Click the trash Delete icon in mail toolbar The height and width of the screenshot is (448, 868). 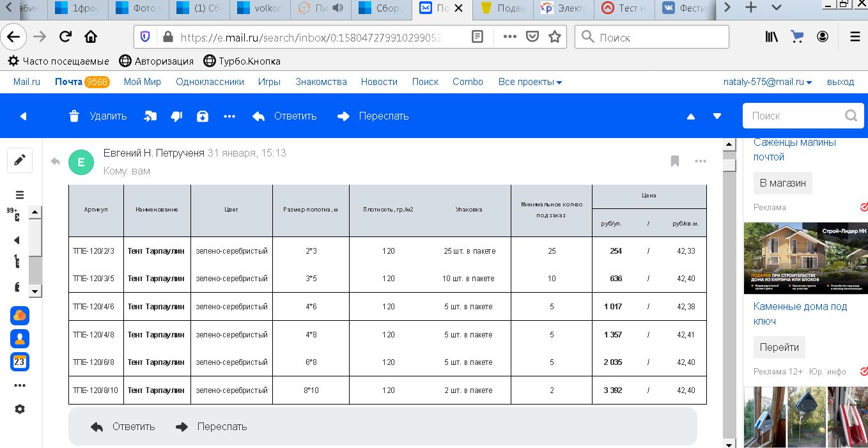[x=74, y=116]
